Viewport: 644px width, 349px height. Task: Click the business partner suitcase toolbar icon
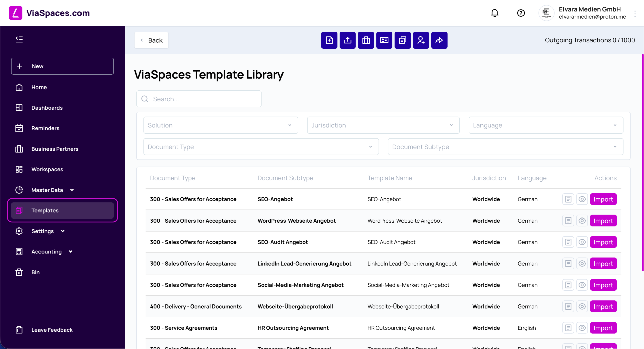pyautogui.click(x=366, y=40)
